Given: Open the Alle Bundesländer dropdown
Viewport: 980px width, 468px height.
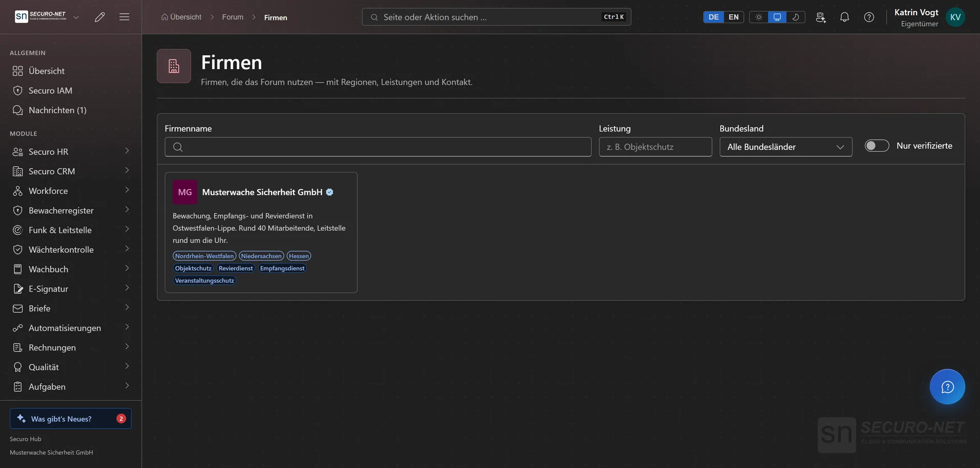Looking at the screenshot, I should (x=786, y=146).
